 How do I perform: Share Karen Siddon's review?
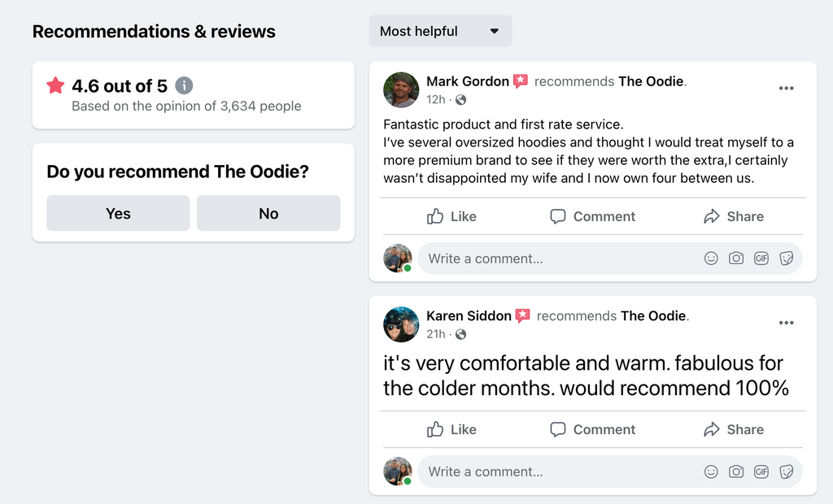(734, 429)
